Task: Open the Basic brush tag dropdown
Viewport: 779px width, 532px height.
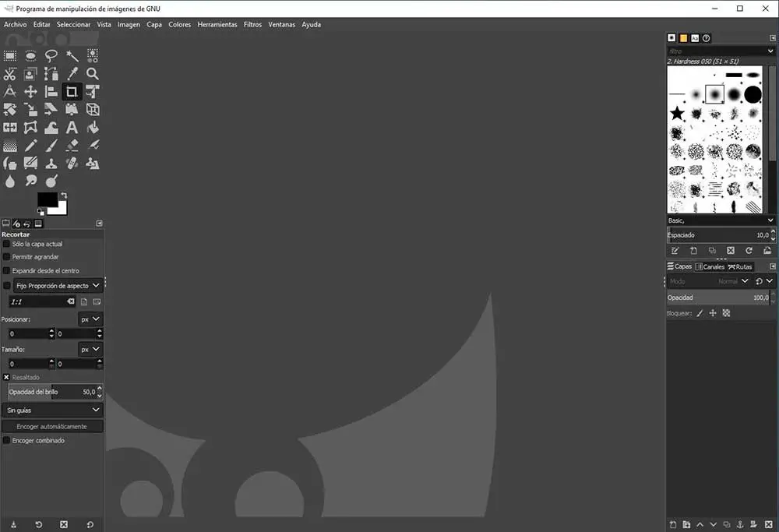Action: tap(721, 220)
